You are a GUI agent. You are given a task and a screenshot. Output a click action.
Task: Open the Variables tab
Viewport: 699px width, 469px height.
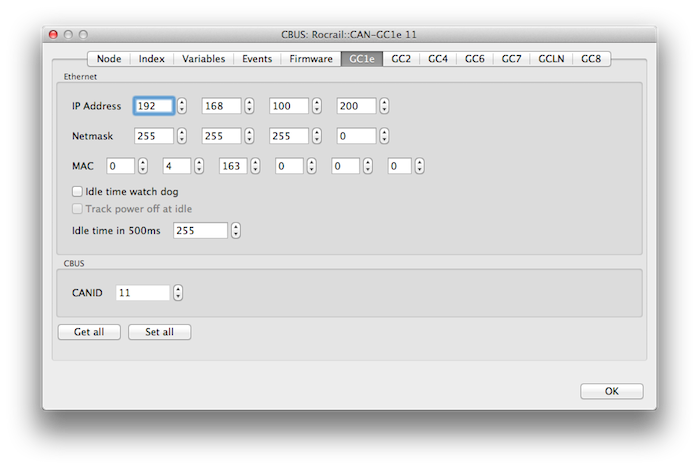click(203, 59)
